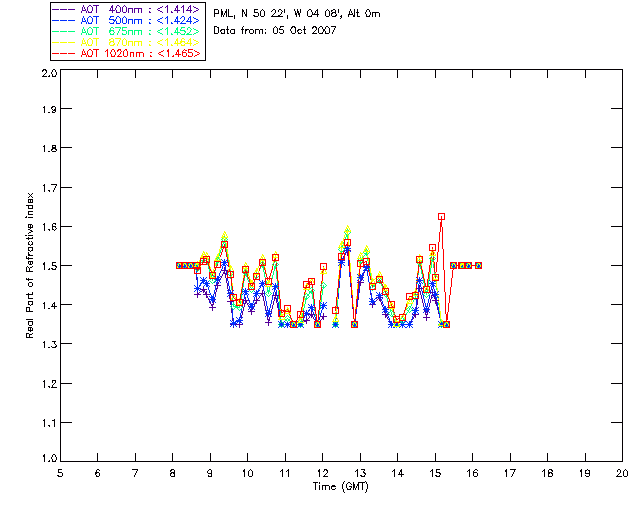Click the 'Time (GMT)' axis title
Image resolution: width=640 pixels, height=512 pixels.
point(341,487)
